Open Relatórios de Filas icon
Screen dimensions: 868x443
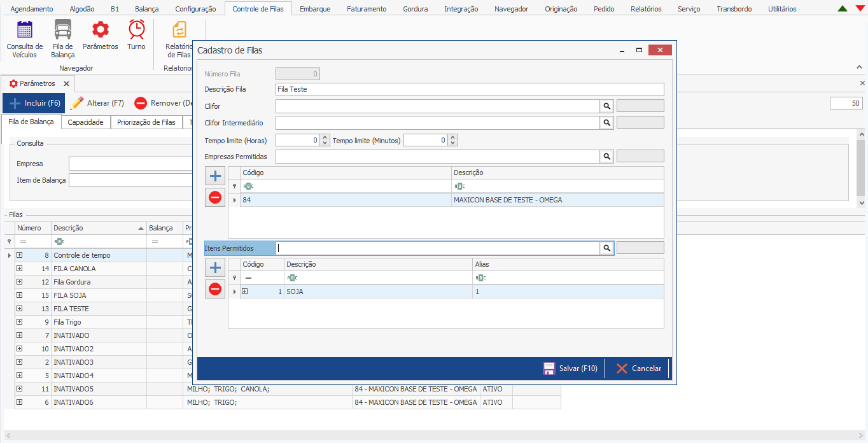tap(179, 30)
